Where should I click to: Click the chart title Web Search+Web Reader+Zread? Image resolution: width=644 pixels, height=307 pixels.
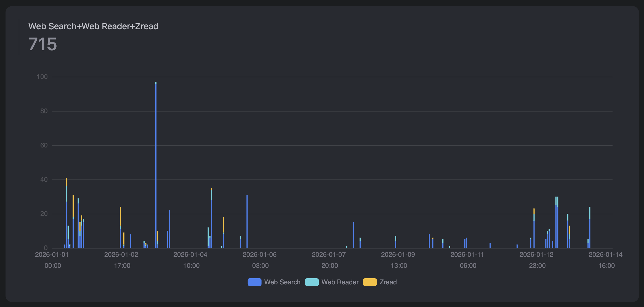point(93,26)
